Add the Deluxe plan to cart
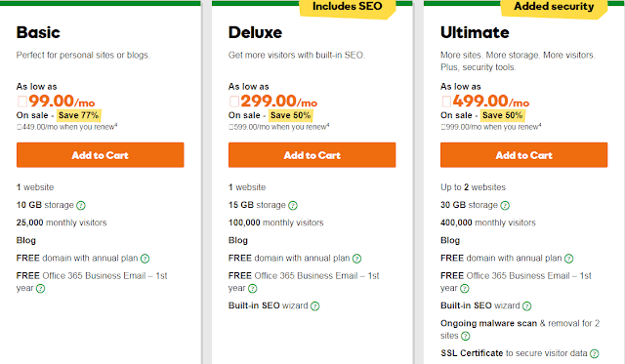625x364 pixels. pos(312,155)
